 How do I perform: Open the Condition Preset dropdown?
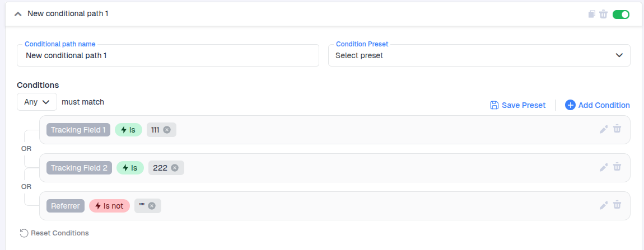pos(479,55)
